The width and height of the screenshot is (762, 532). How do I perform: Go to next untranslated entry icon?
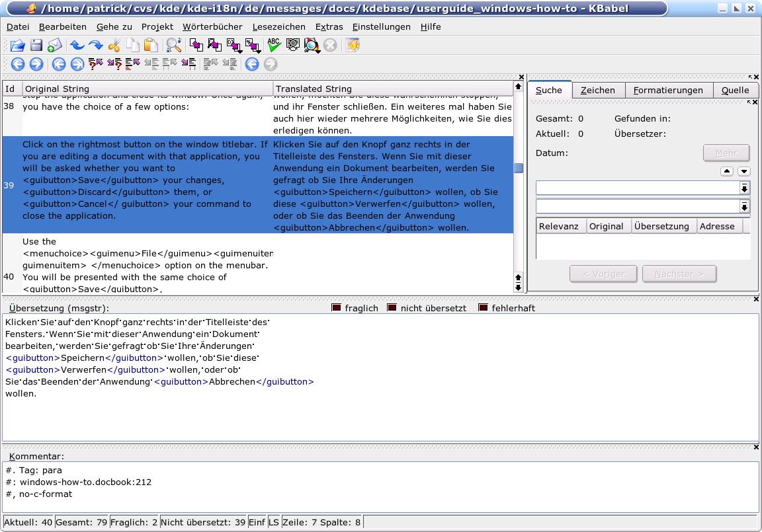[188, 64]
